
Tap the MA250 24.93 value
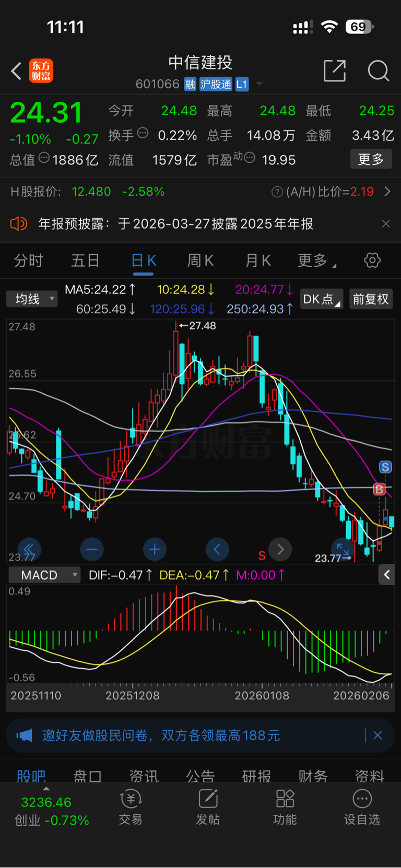[260, 309]
